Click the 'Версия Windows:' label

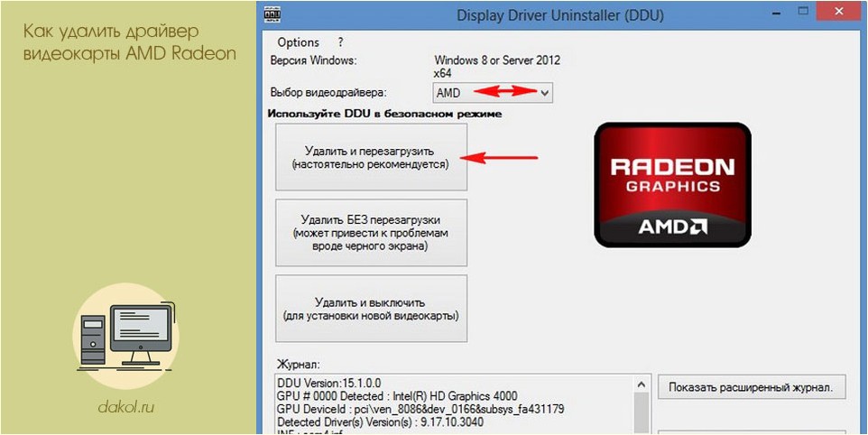point(313,60)
